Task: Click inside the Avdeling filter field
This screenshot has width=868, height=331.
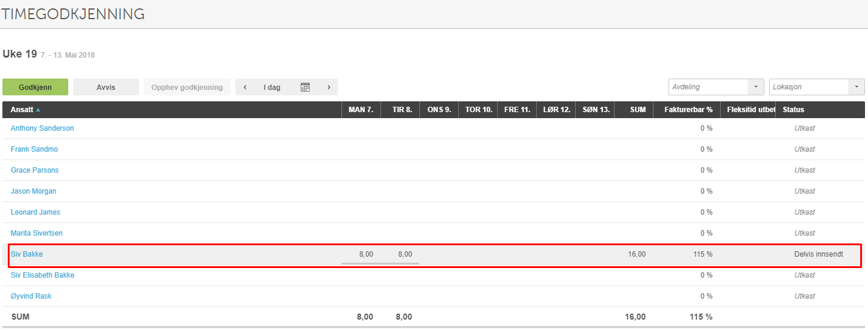Action: click(x=708, y=87)
